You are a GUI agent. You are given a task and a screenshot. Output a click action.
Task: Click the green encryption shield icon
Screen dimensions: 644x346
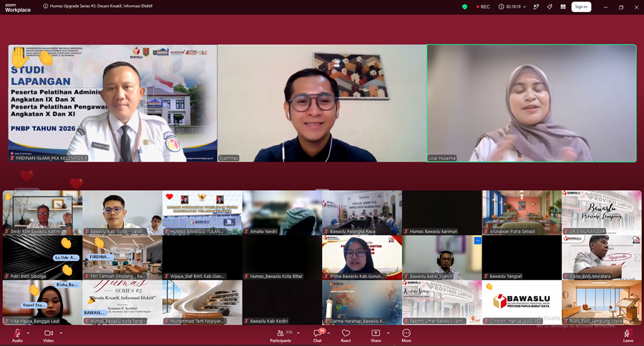pyautogui.click(x=464, y=6)
